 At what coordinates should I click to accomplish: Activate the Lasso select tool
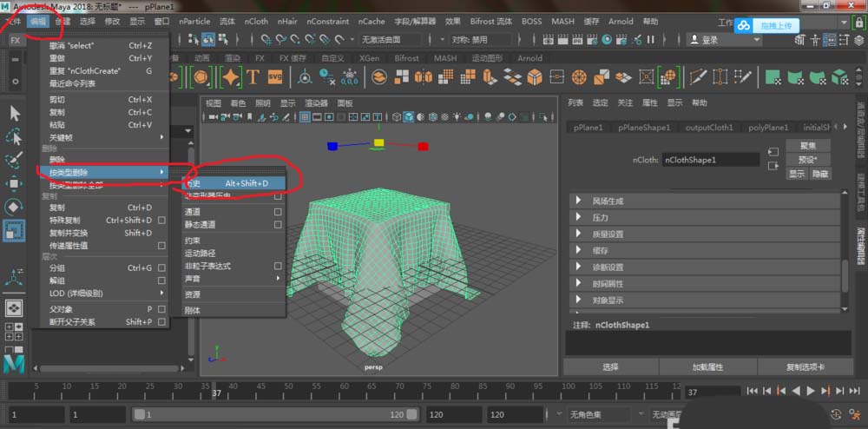coord(15,137)
